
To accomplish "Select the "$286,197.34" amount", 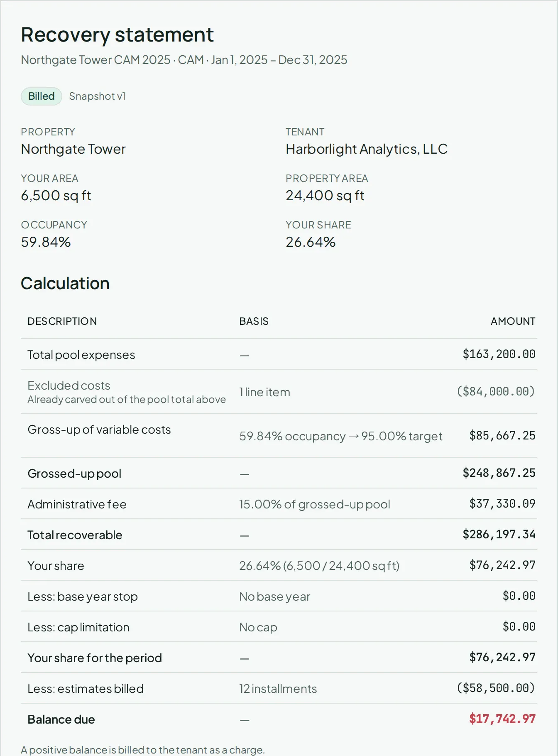I will 499,535.
